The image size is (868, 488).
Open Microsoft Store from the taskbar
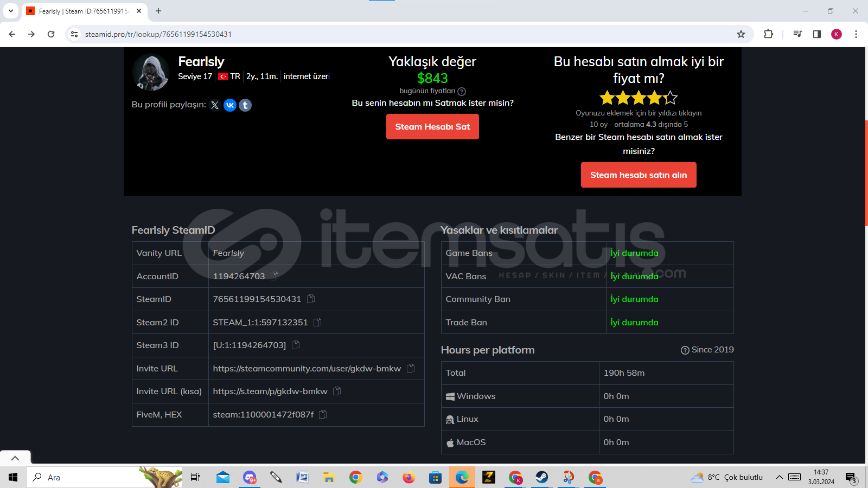(435, 477)
